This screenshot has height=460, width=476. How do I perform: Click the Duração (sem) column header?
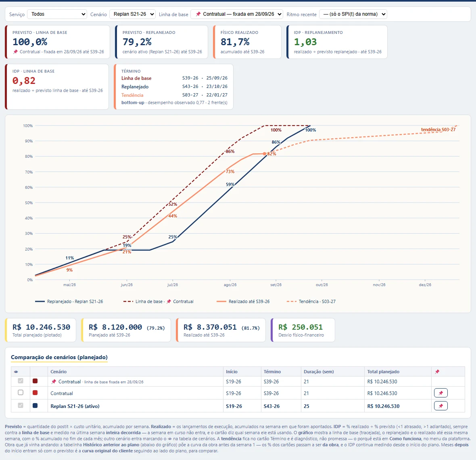click(319, 372)
